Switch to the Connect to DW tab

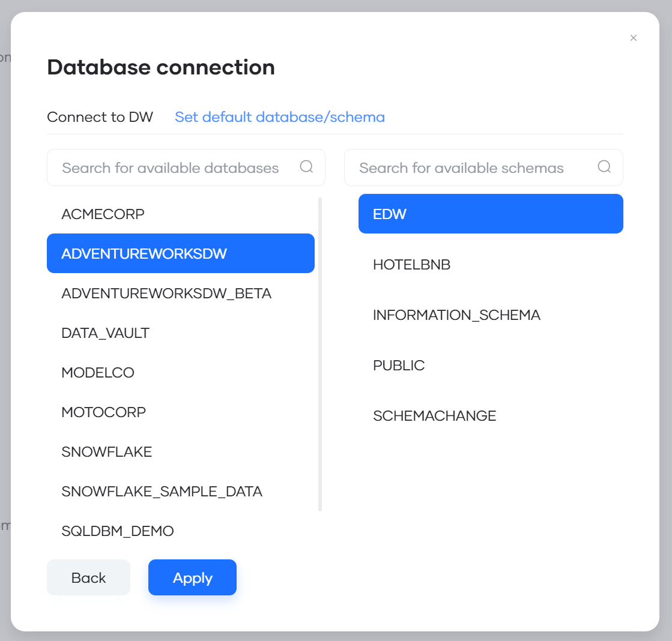coord(100,117)
